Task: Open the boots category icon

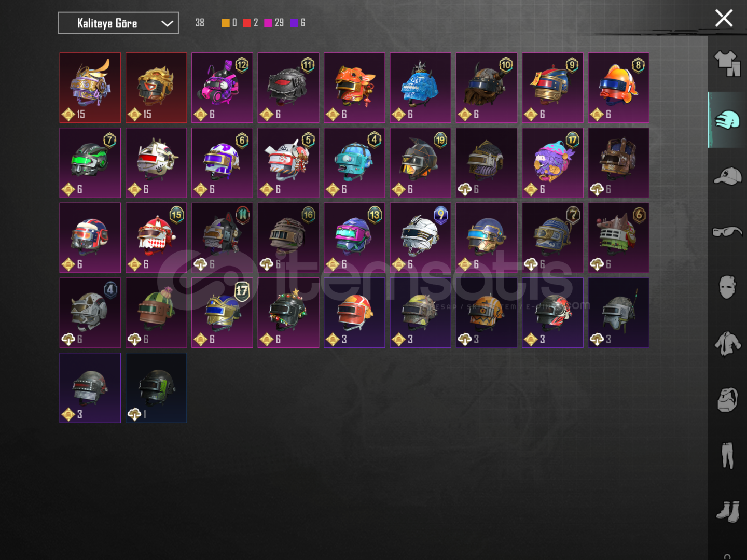Action: [x=727, y=511]
